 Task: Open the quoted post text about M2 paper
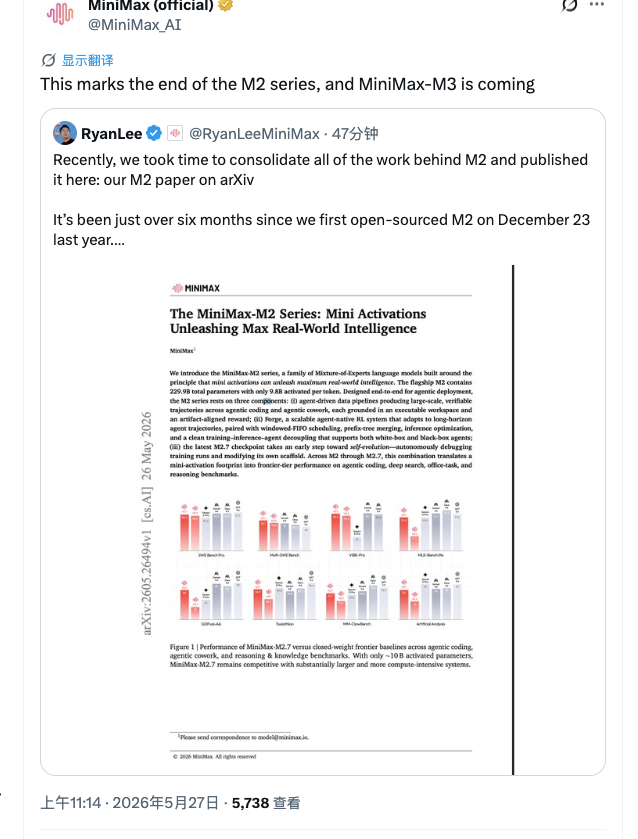point(321,200)
